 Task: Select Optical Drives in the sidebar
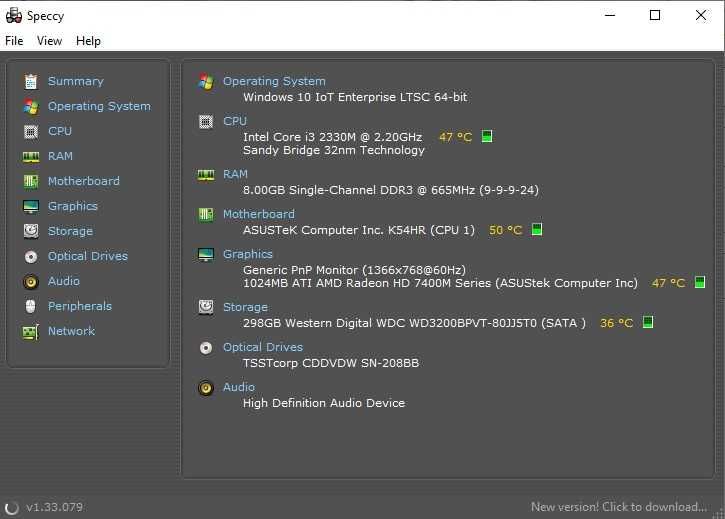pyautogui.click(x=88, y=256)
